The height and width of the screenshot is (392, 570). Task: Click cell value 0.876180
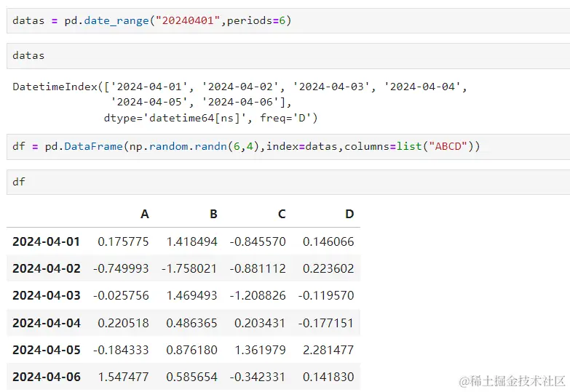(191, 350)
